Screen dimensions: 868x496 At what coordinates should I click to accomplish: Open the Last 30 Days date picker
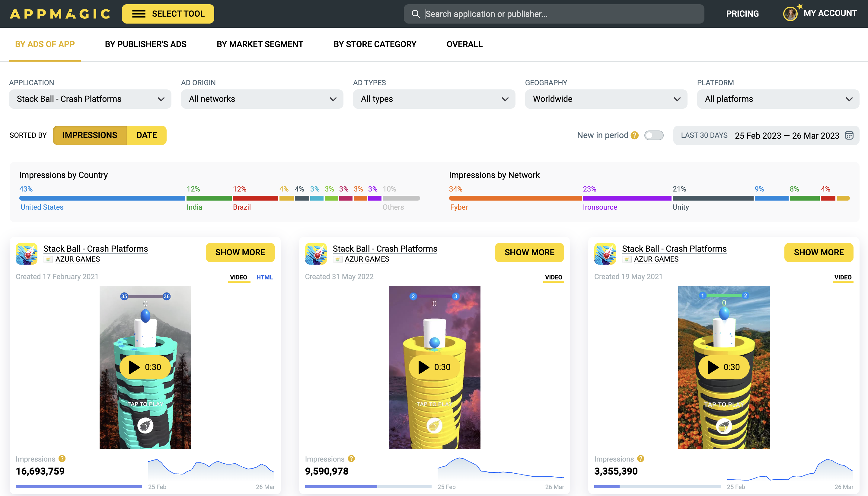(x=766, y=135)
